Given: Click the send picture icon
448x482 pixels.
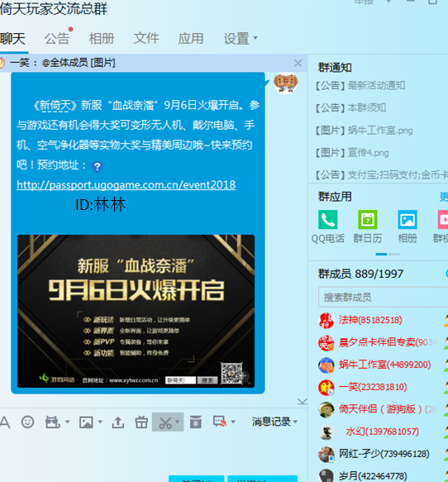Looking at the screenshot, I should pos(86,422).
